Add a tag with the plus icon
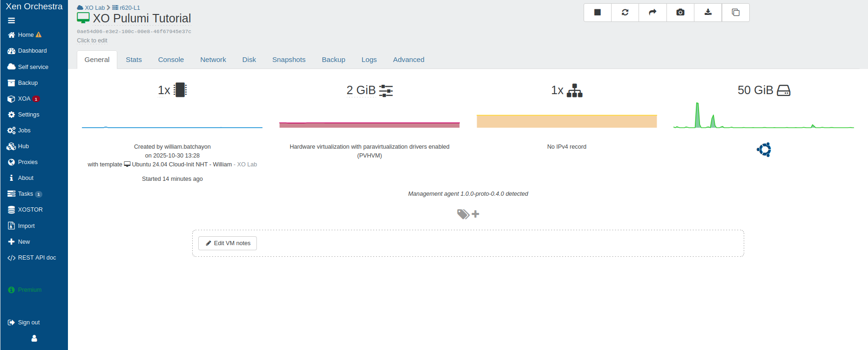The width and height of the screenshot is (868, 350). pyautogui.click(x=475, y=214)
